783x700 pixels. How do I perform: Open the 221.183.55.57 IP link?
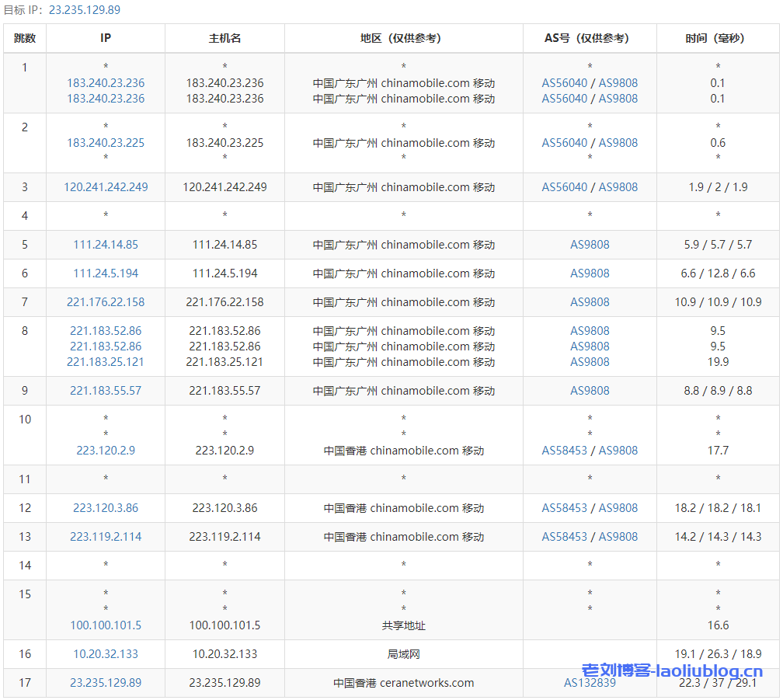point(106,391)
